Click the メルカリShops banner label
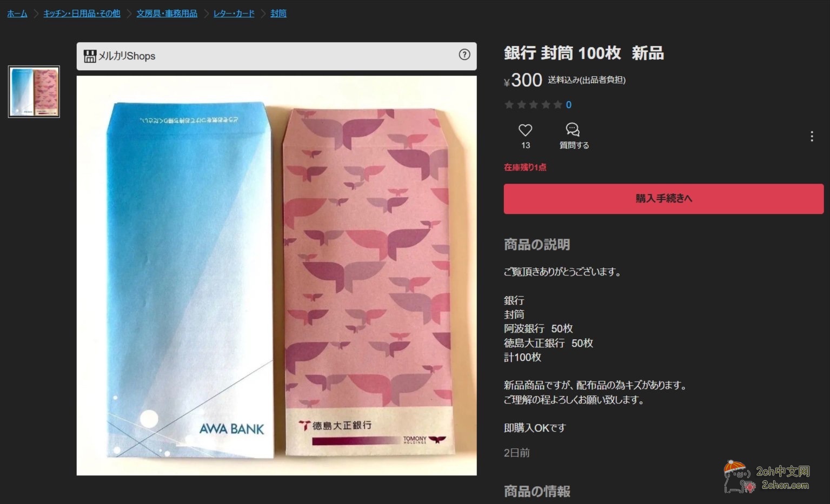This screenshot has width=830, height=504. tap(127, 56)
